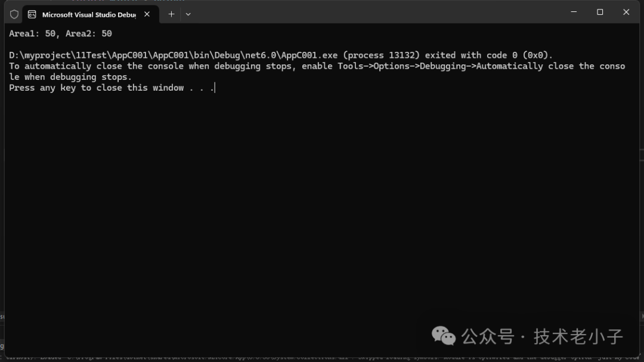Maximize the terminal window
Screen dimensions: 644x362
click(x=600, y=12)
